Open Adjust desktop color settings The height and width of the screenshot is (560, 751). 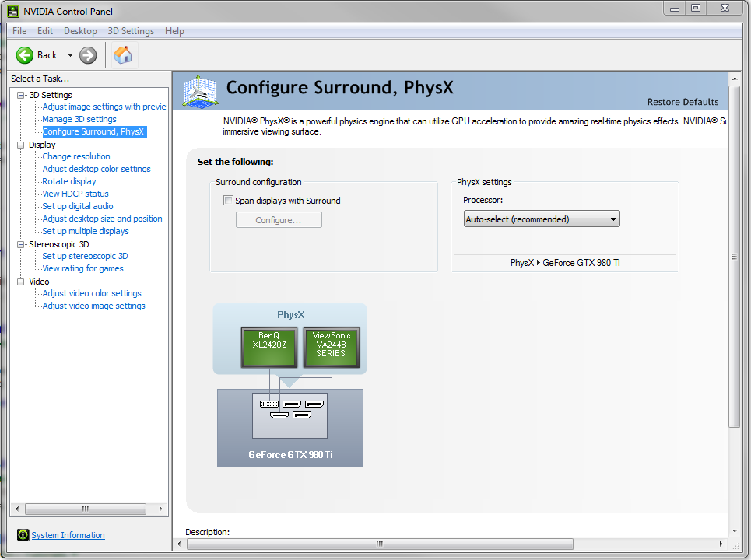(x=97, y=169)
